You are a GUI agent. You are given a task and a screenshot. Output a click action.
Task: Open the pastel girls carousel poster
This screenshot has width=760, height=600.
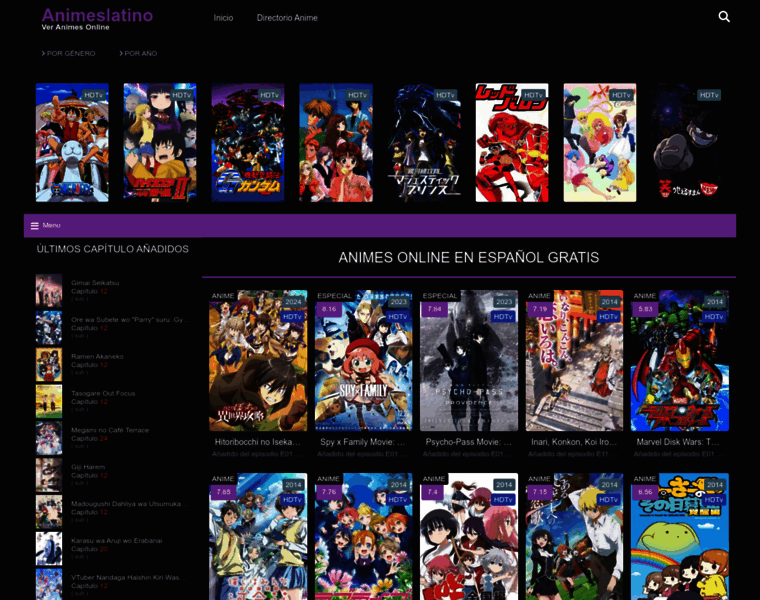click(600, 142)
